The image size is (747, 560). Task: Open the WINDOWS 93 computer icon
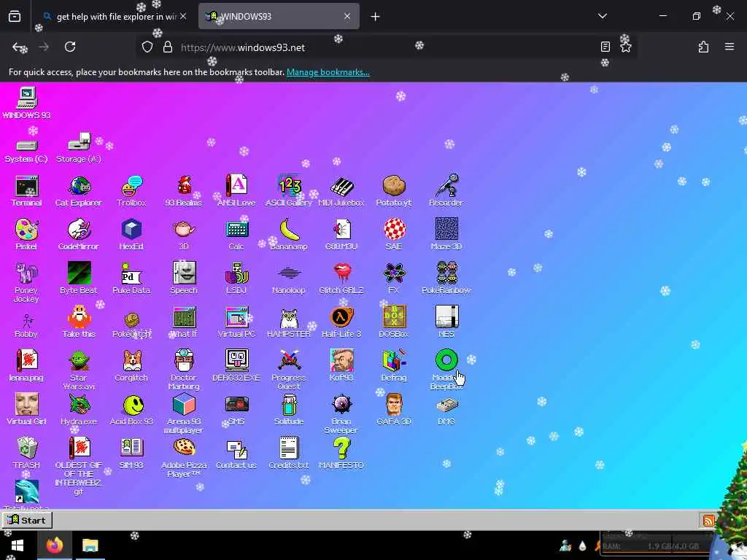click(27, 103)
